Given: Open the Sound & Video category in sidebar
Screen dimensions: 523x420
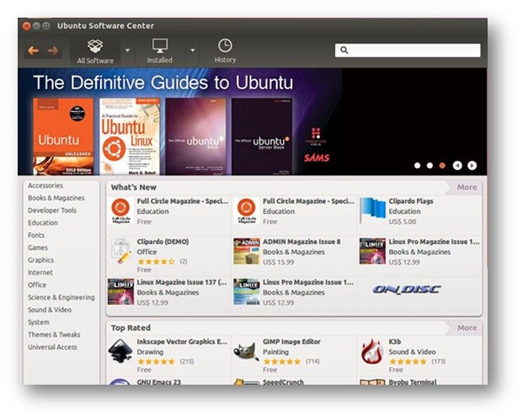Looking at the screenshot, I should tap(50, 310).
